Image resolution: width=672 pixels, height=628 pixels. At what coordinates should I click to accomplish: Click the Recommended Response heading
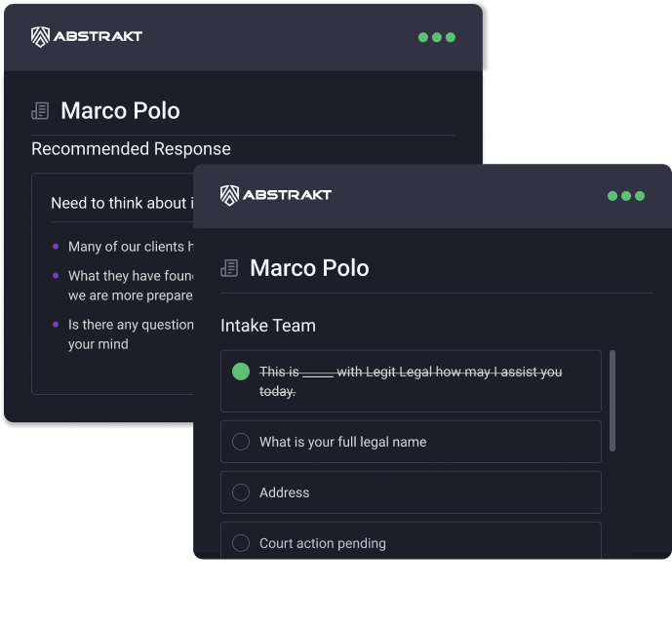pyautogui.click(x=131, y=149)
